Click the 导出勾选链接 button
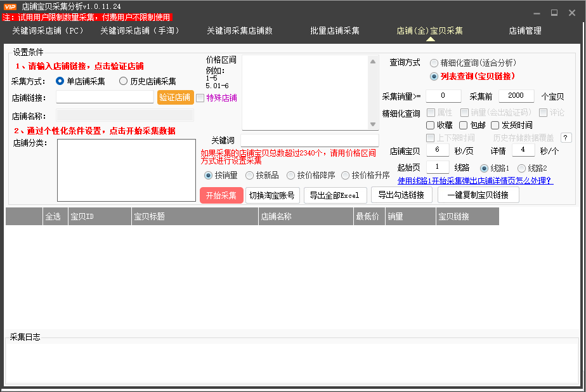 click(x=401, y=195)
